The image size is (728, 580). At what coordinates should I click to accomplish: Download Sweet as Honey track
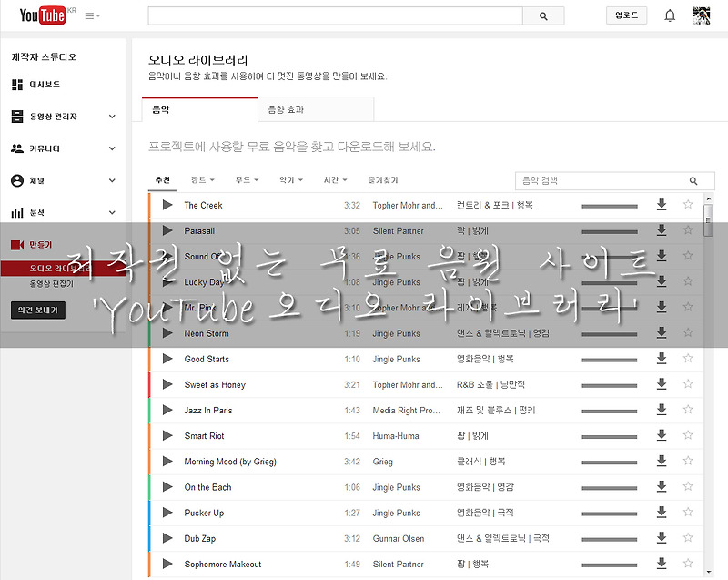point(662,384)
